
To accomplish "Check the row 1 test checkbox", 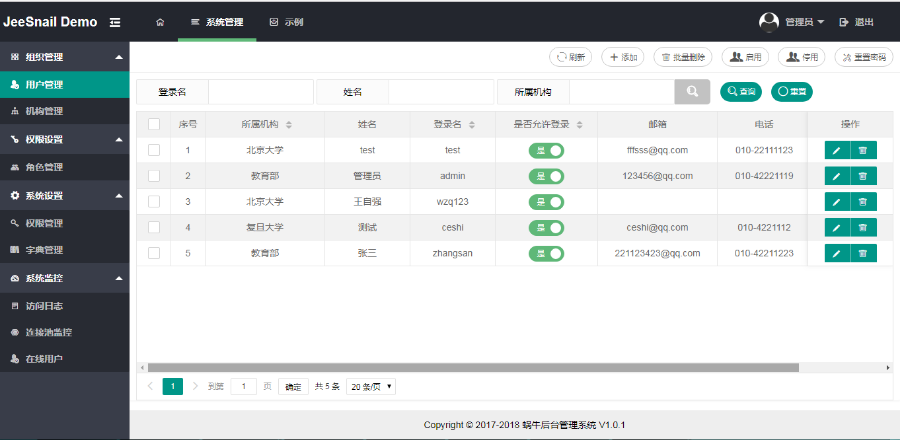I will pyautogui.click(x=154, y=150).
